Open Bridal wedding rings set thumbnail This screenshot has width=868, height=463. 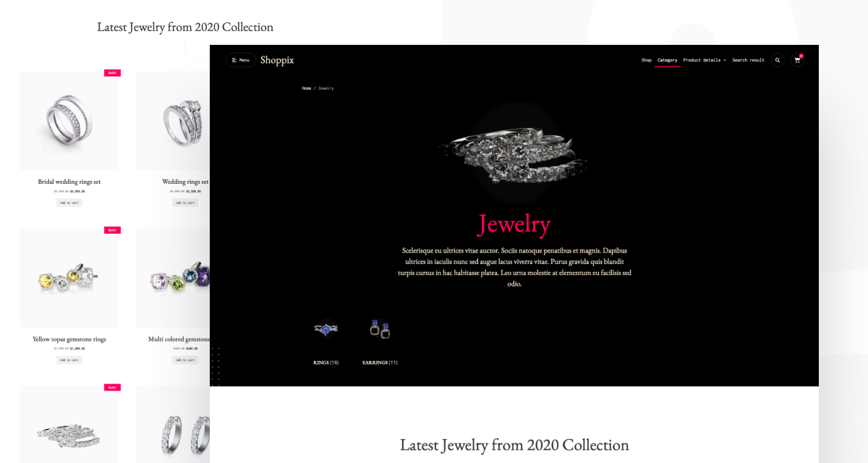point(69,120)
